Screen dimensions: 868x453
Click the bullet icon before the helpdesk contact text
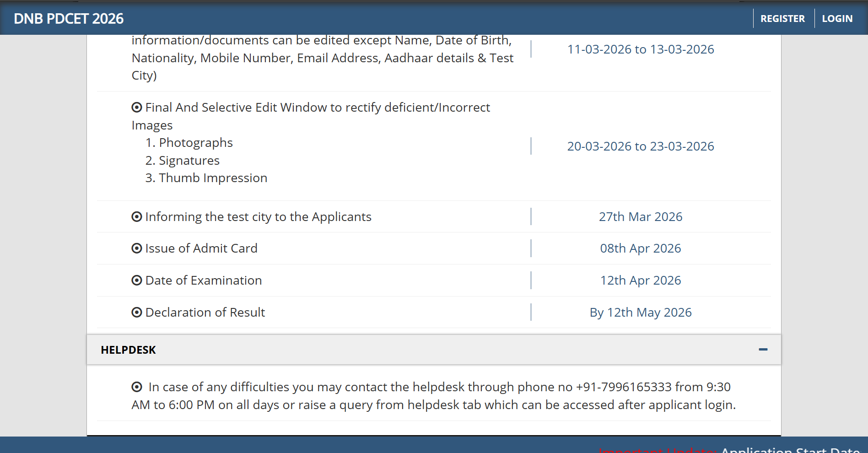point(136,387)
